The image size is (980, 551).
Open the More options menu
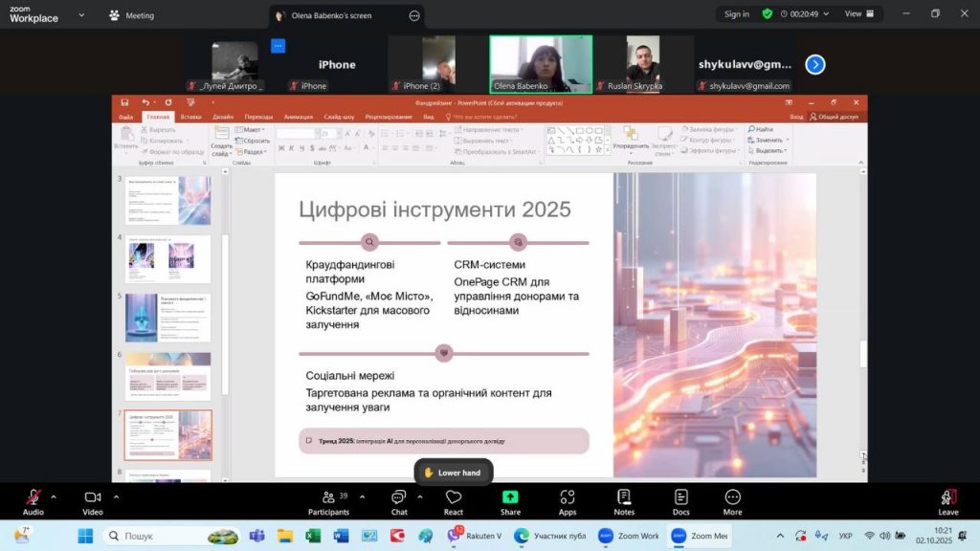(x=732, y=501)
